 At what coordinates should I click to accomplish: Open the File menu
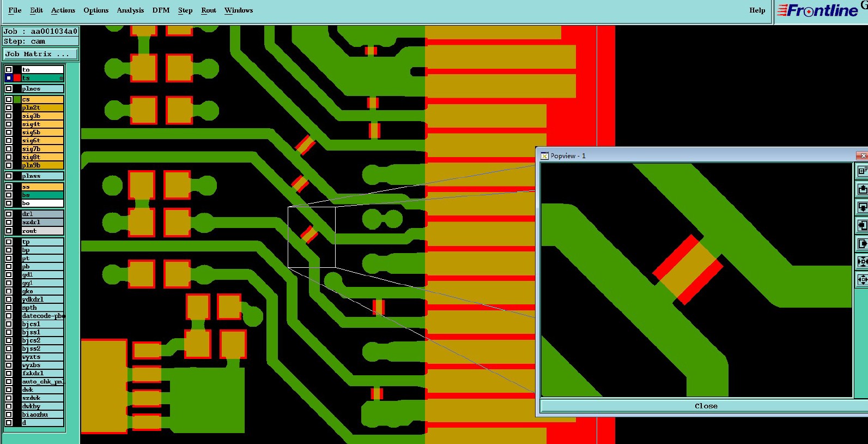(x=15, y=10)
